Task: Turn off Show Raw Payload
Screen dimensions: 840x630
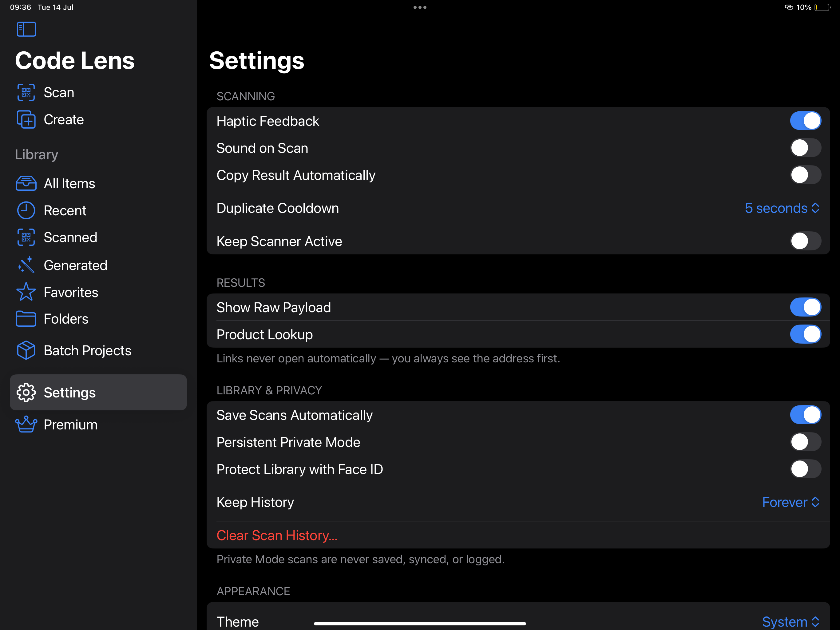Action: click(806, 307)
